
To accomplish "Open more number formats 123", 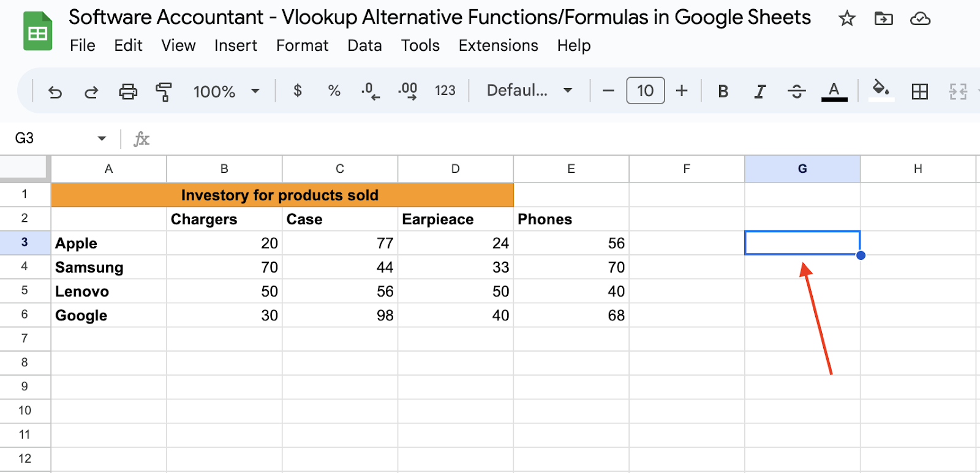I will point(445,91).
